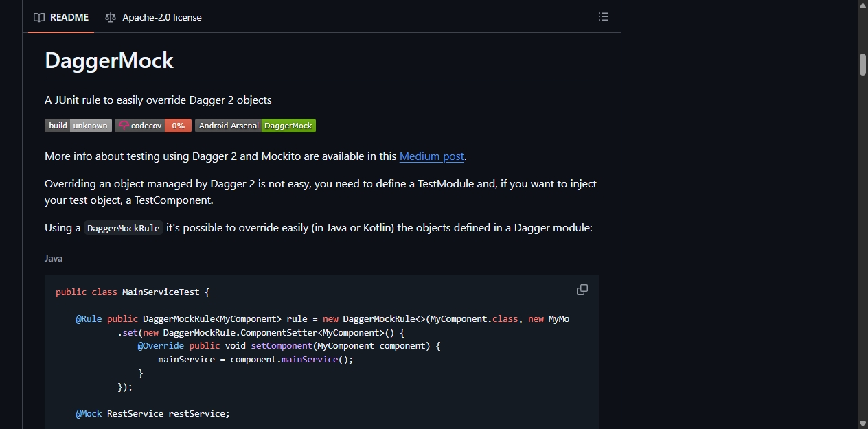Copy the Java code block to clipboard

pos(582,290)
